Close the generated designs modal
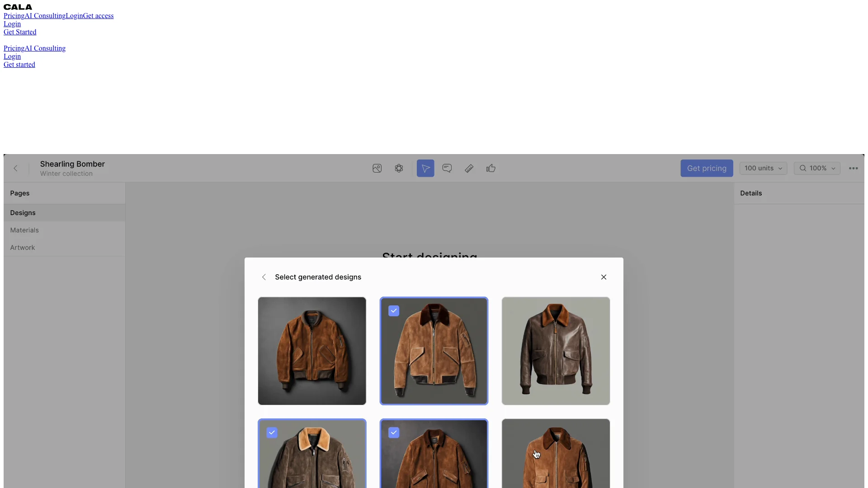Screen dimensions: 868x488 (604, 277)
